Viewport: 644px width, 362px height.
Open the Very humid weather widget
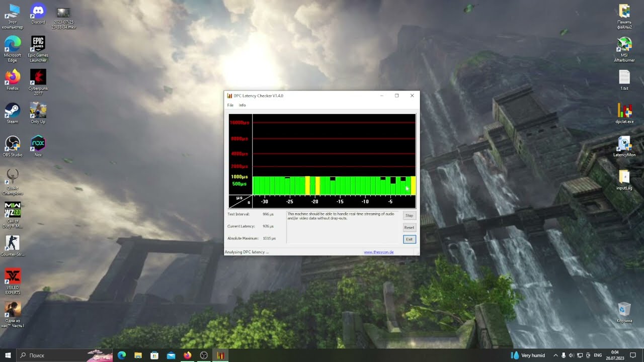pos(528,355)
